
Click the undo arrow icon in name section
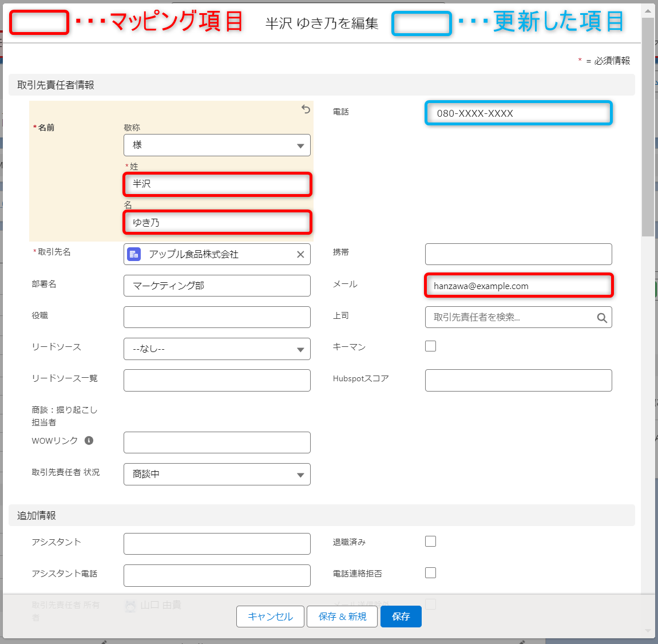306,109
